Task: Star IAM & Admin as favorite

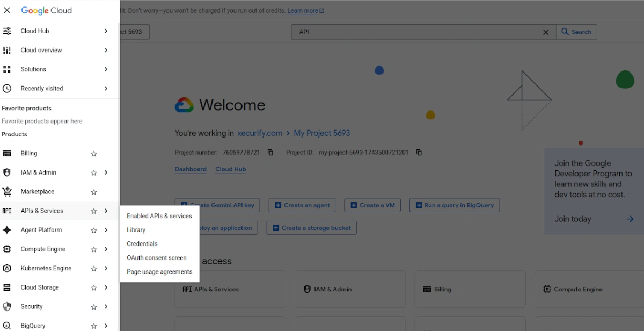Action: [94, 173]
